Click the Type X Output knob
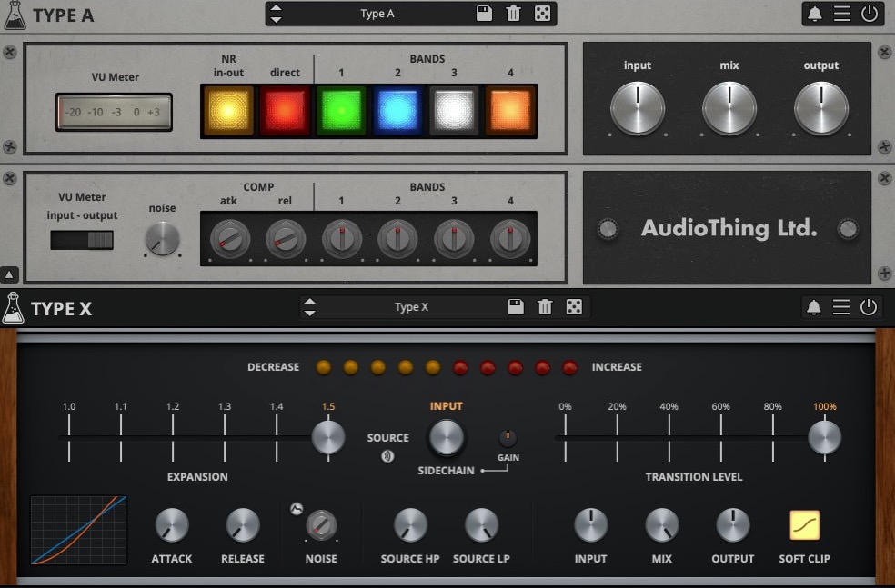 [733, 525]
